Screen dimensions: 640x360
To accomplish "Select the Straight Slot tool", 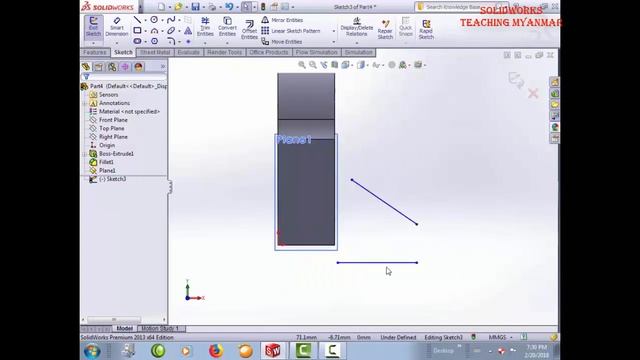I will point(137,41).
